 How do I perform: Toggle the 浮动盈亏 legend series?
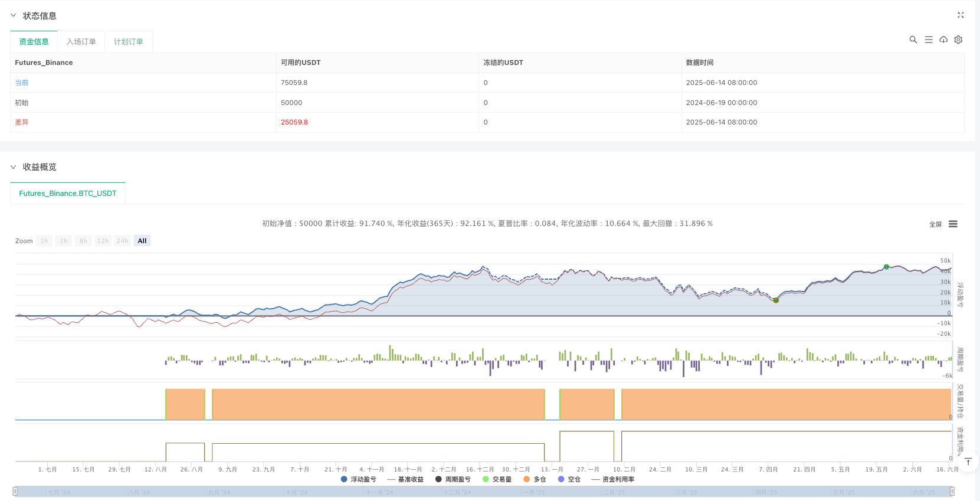click(x=359, y=479)
